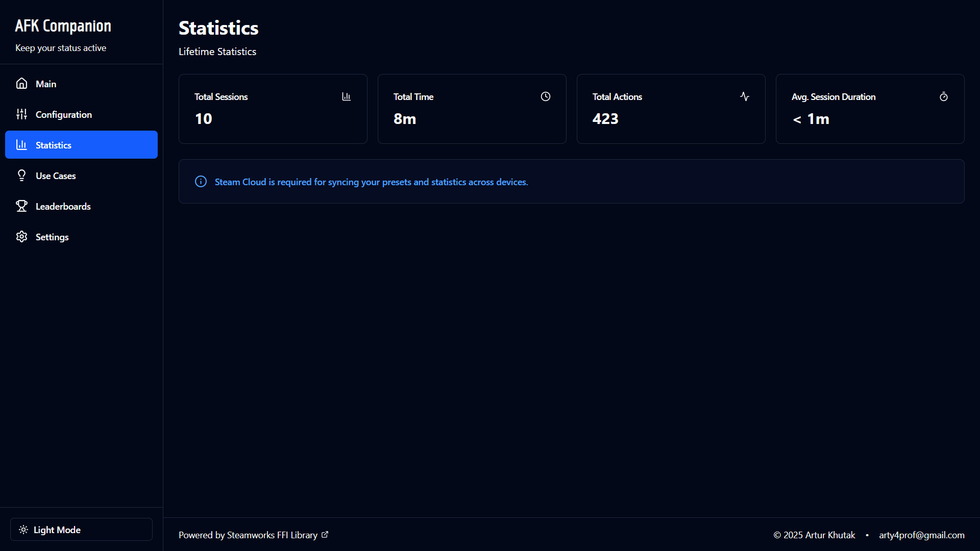Image resolution: width=980 pixels, height=551 pixels.
Task: Select the Main home icon in sidebar
Action: click(x=21, y=83)
